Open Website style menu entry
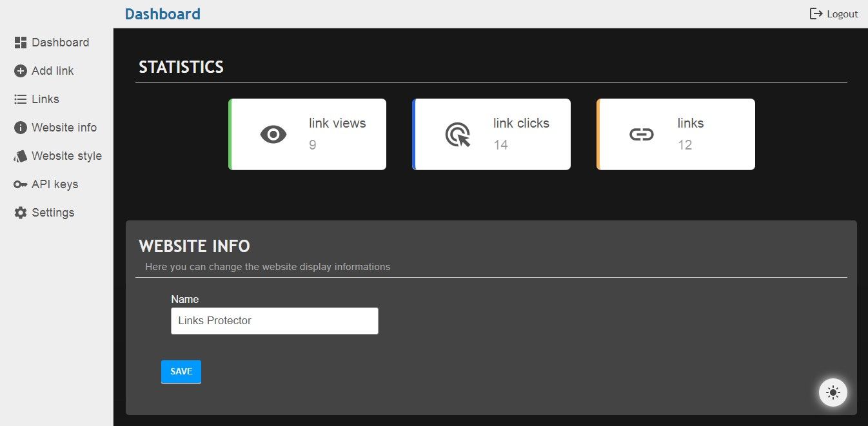The image size is (868, 426). pyautogui.click(x=57, y=156)
